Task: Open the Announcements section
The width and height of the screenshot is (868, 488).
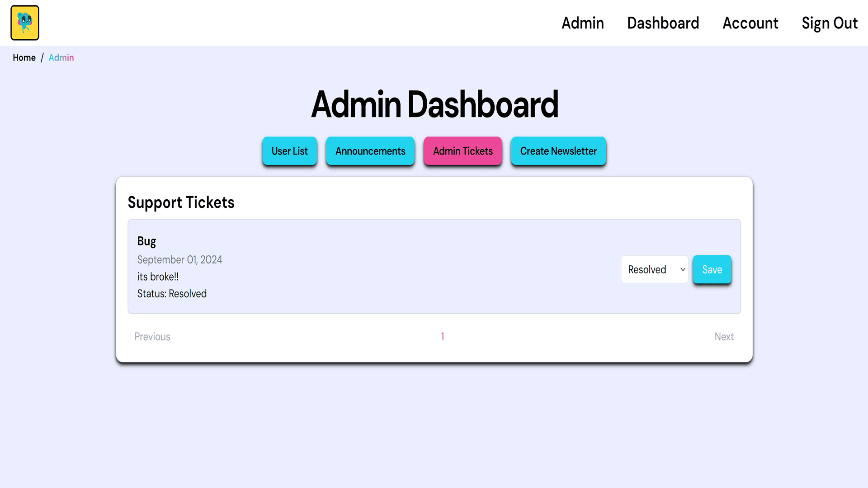Action: [x=370, y=151]
